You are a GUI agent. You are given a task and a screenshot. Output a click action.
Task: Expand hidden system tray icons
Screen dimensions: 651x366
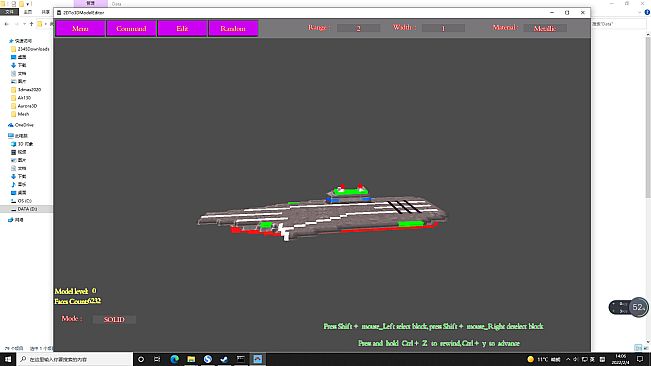568,359
